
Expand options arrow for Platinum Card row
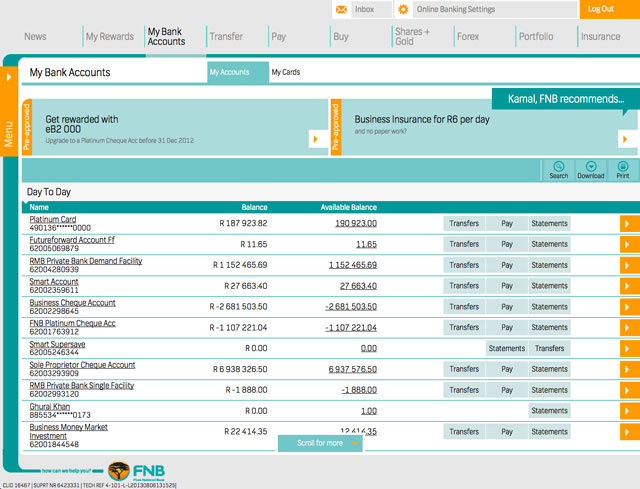[x=629, y=224]
